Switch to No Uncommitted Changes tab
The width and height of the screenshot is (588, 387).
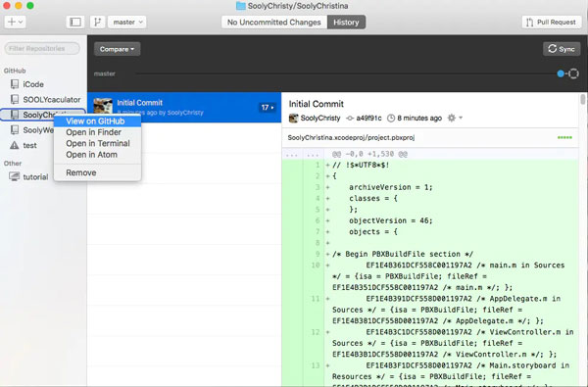coord(274,23)
